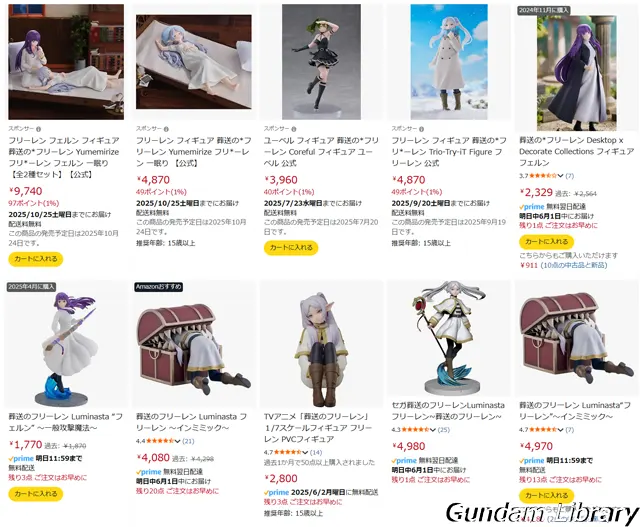Expand rating chevron on Sega Luminasta Frieren
This screenshot has width=640, height=527.
point(433,430)
